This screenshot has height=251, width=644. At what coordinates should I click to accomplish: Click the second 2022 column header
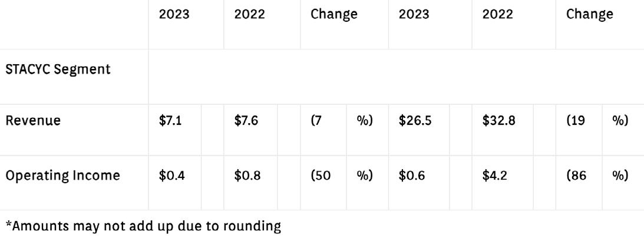(498, 14)
